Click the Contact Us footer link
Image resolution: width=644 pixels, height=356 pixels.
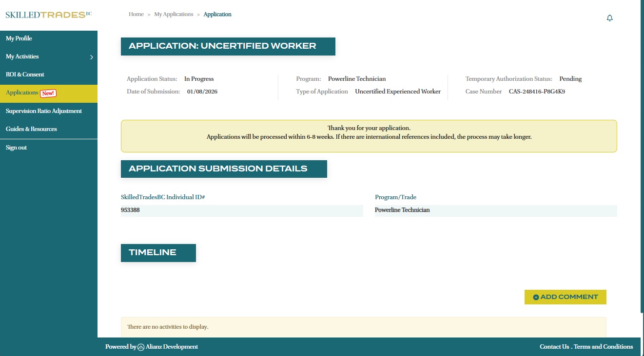(554, 347)
